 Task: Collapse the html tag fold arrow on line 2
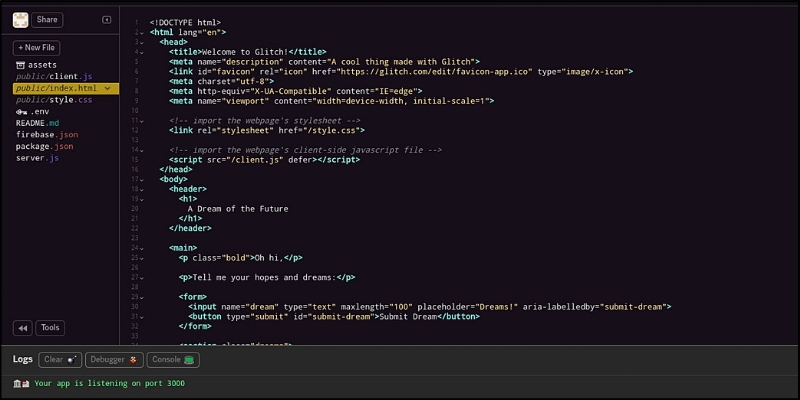point(142,33)
